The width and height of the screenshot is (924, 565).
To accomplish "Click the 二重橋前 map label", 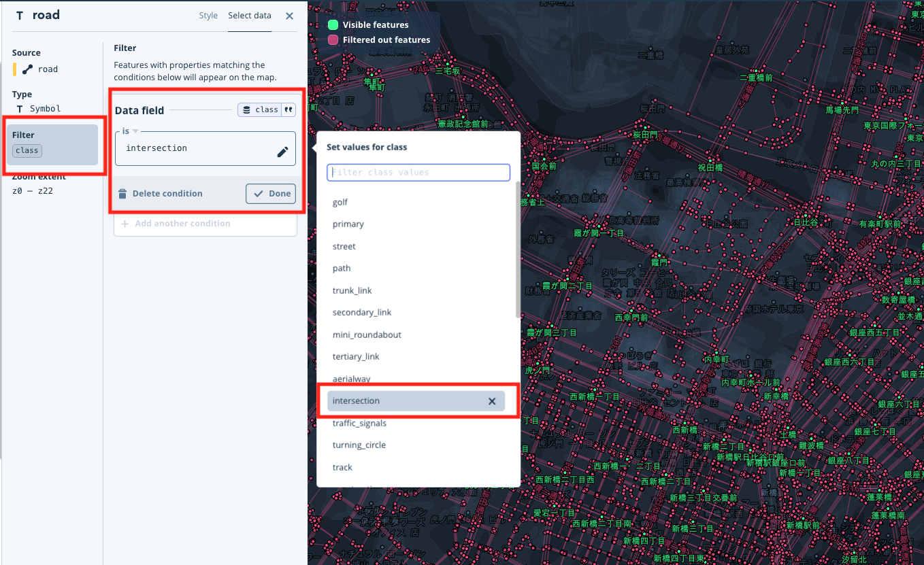I will [x=756, y=78].
